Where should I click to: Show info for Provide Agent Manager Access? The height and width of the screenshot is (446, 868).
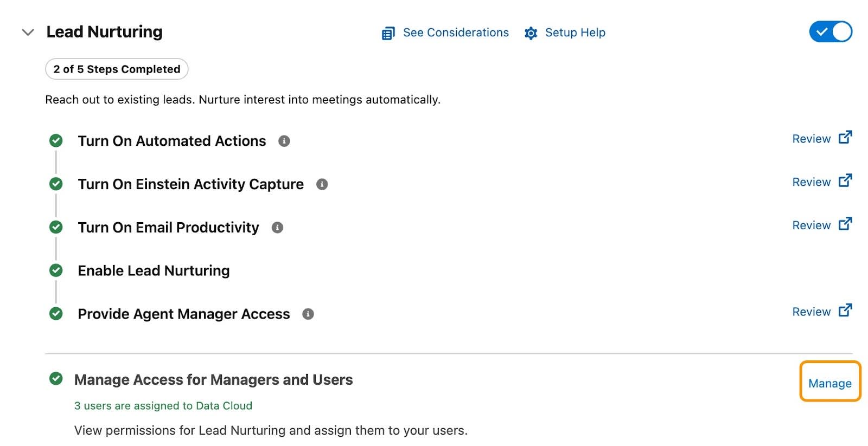(x=308, y=314)
